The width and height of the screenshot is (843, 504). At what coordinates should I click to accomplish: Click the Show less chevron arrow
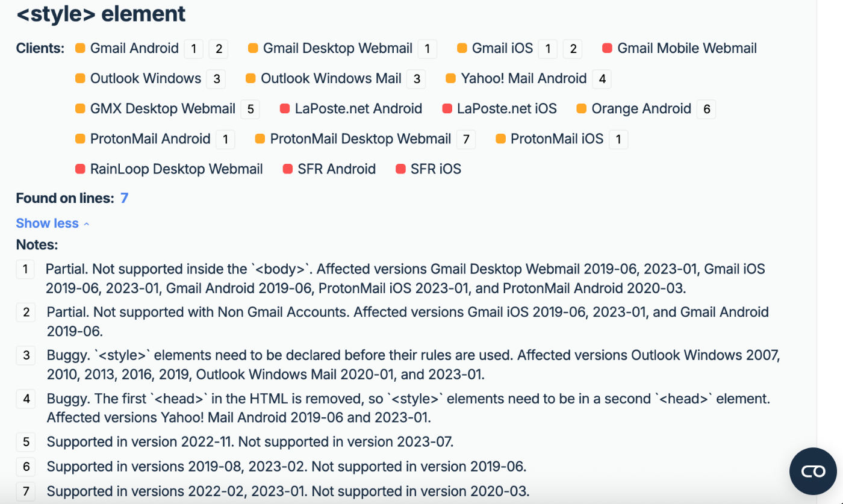pos(86,224)
